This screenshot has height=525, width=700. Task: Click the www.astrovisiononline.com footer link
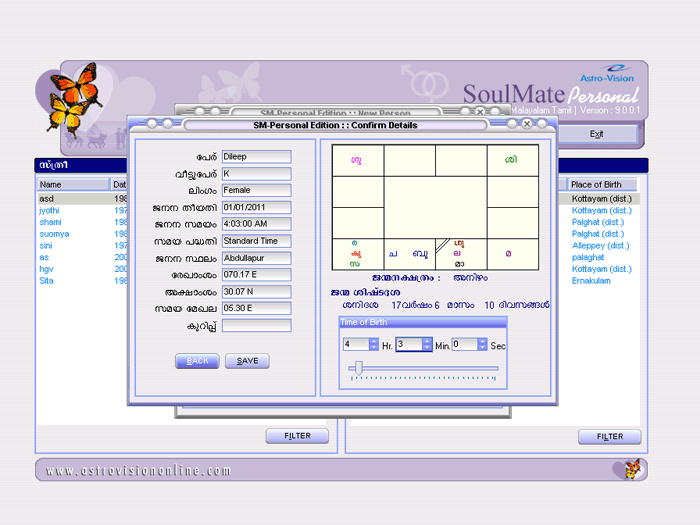(x=138, y=471)
